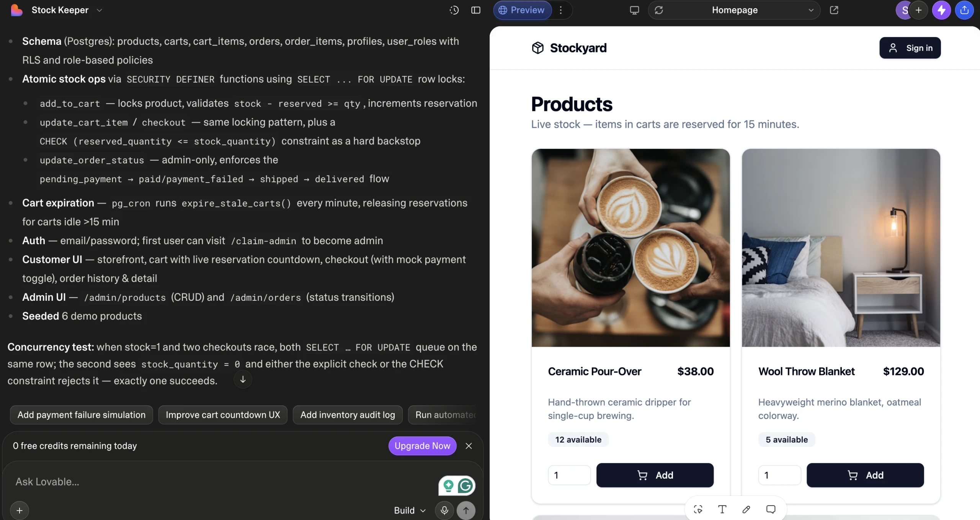Open the version history clock icon

click(454, 10)
